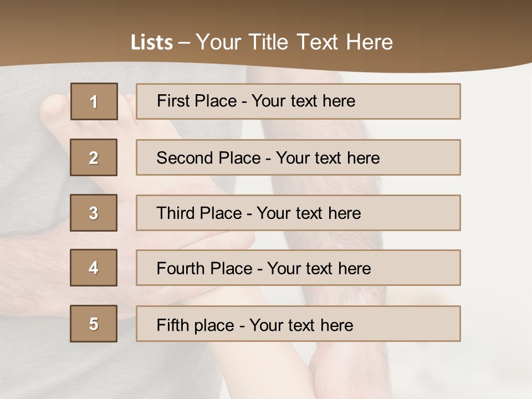Click the Third Place text bar
Image resolution: width=532 pixels, height=399 pixels.
click(x=298, y=213)
